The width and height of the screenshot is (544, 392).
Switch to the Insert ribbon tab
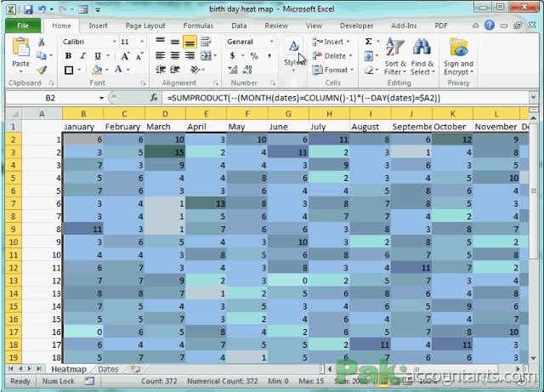99,26
